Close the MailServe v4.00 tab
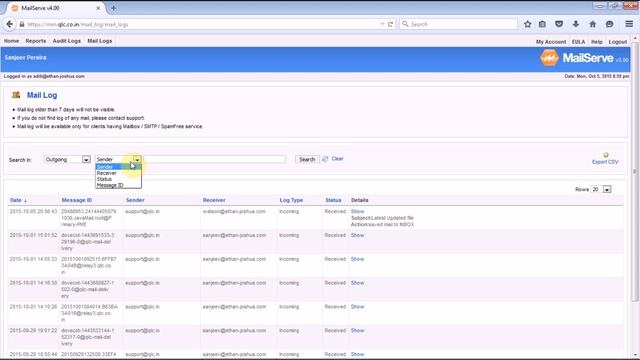Screen dimensions: 640x360 point(98,8)
